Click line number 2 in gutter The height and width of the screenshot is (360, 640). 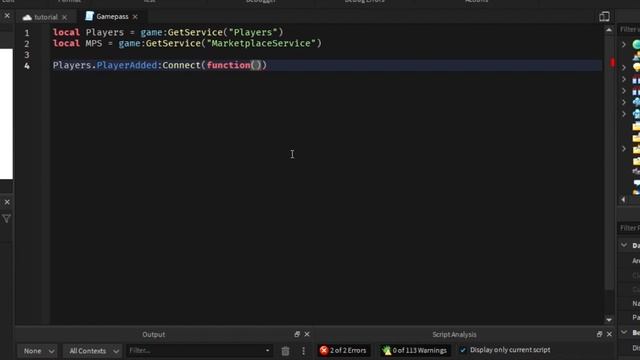(x=27, y=44)
